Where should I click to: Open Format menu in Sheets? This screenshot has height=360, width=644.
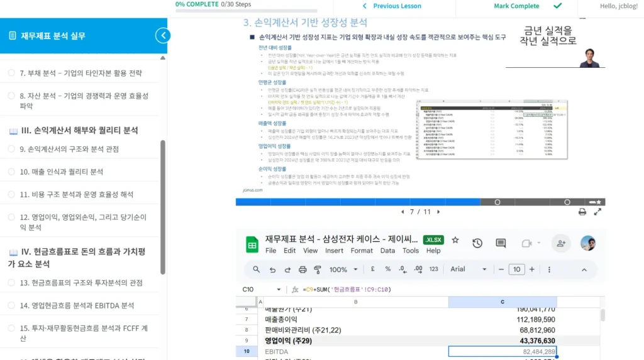point(362,251)
